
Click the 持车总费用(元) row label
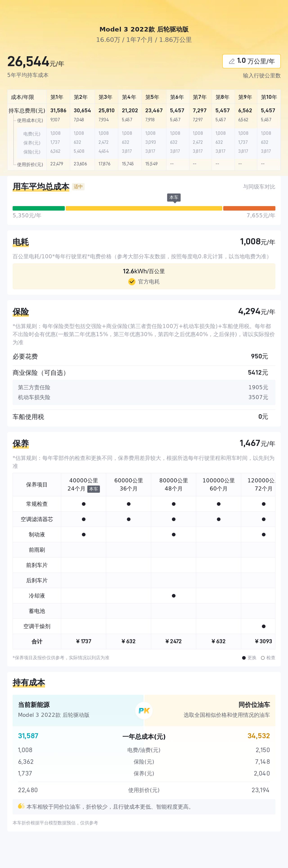[x=27, y=110]
